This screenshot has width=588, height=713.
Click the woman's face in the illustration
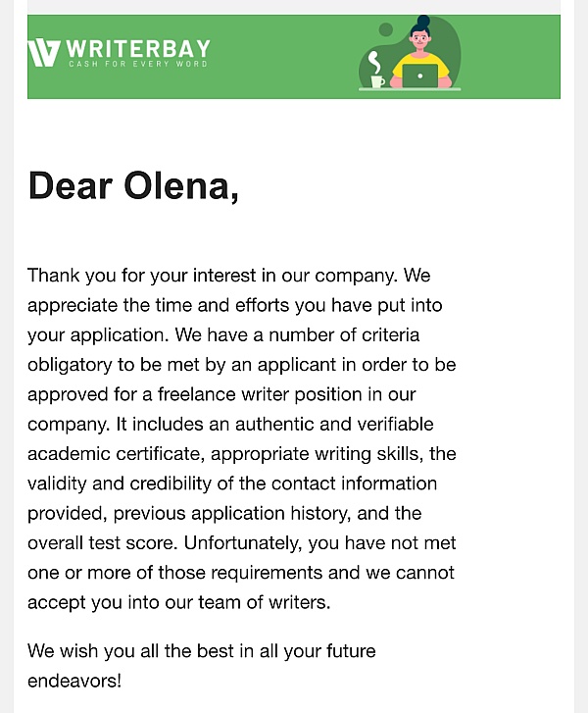pos(421,40)
